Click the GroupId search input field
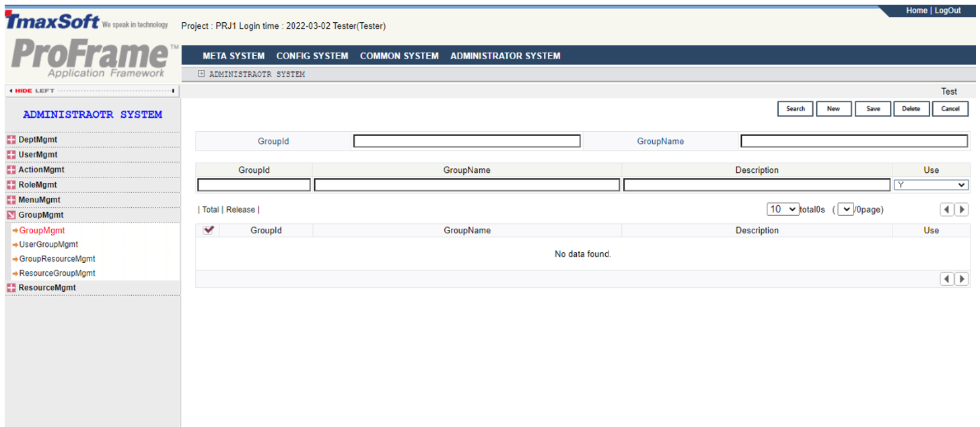This screenshot has height=427, width=980. pos(467,141)
